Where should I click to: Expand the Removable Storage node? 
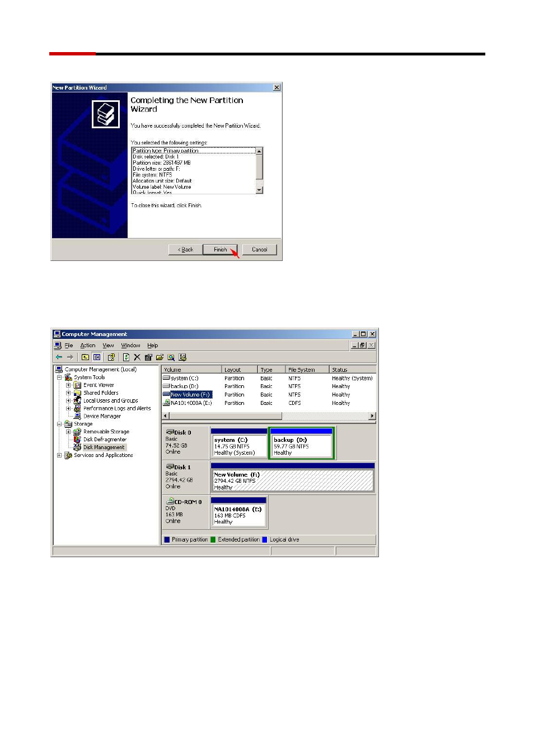pos(68,432)
